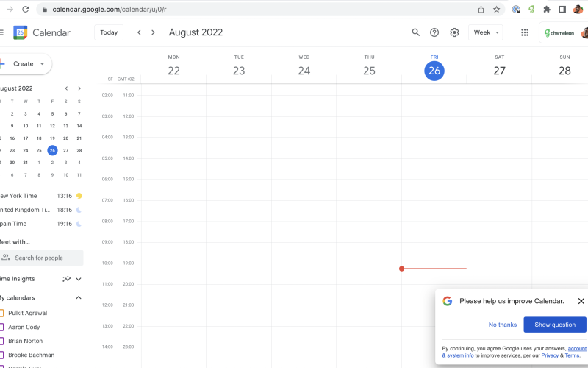Image resolution: width=588 pixels, height=368 pixels.
Task: Close the improve Calendar popup
Action: [x=581, y=301]
